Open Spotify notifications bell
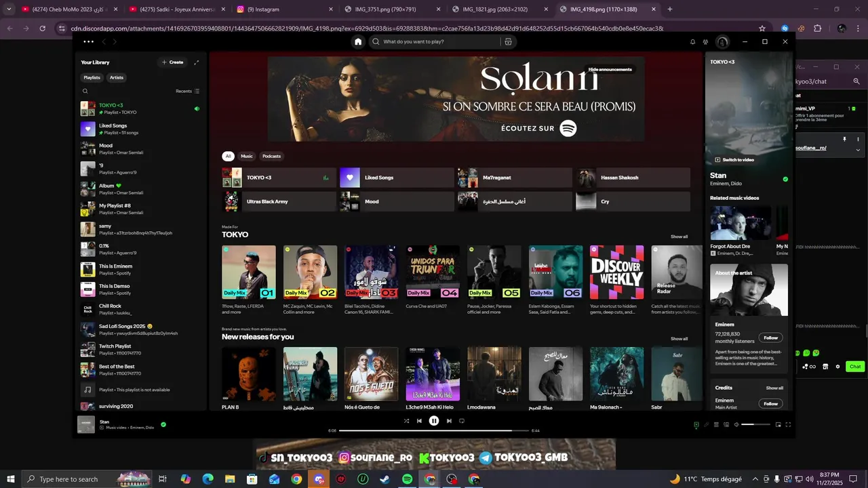Screen dimensions: 868x488 click(692, 42)
